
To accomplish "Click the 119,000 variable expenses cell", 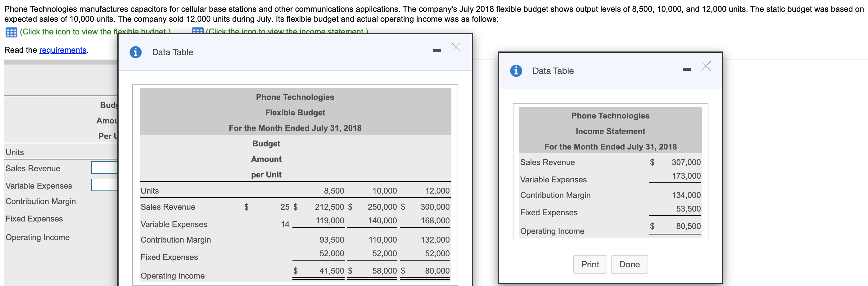I will (x=330, y=221).
